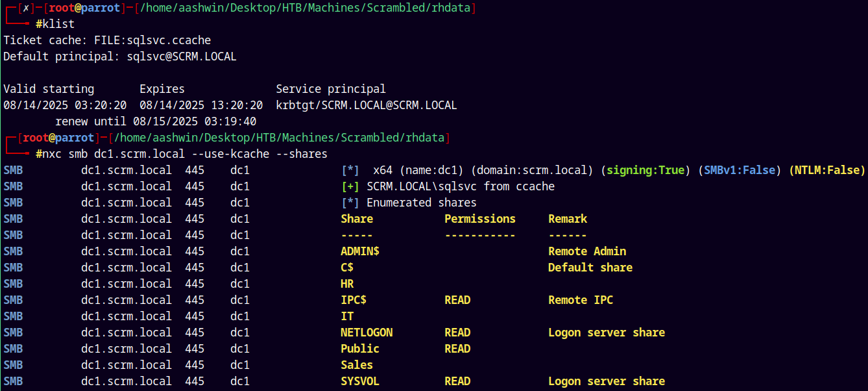Screen dimensions: 868x391
Task: Click the Sales share name
Action: [x=357, y=365]
